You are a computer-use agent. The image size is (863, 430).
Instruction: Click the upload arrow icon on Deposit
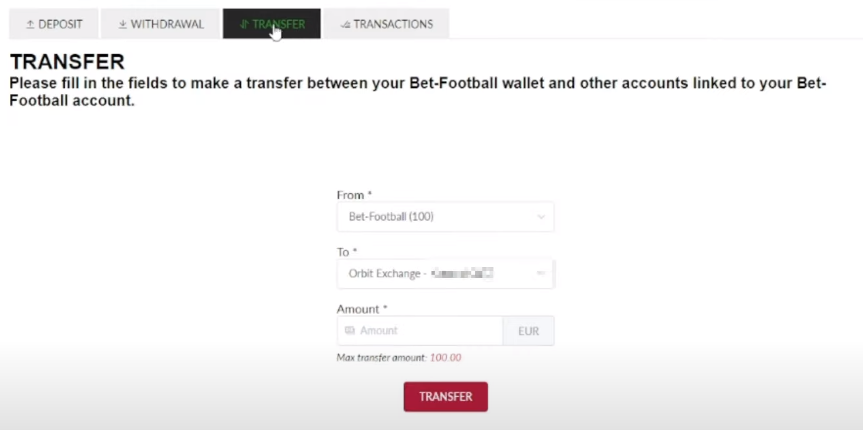30,24
